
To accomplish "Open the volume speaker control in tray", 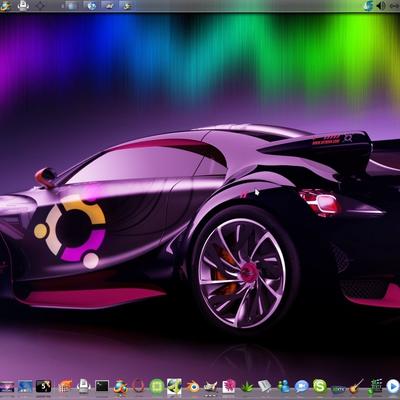I will [x=381, y=6].
